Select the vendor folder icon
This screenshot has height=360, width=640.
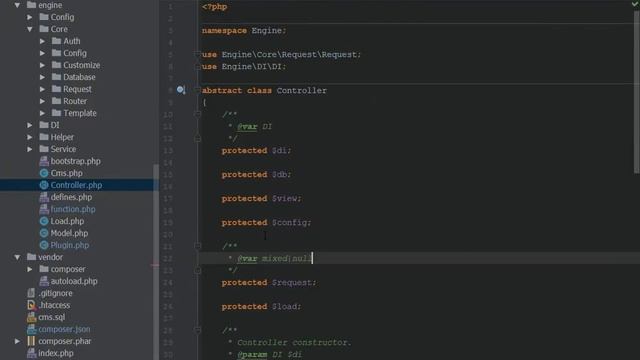click(x=31, y=257)
